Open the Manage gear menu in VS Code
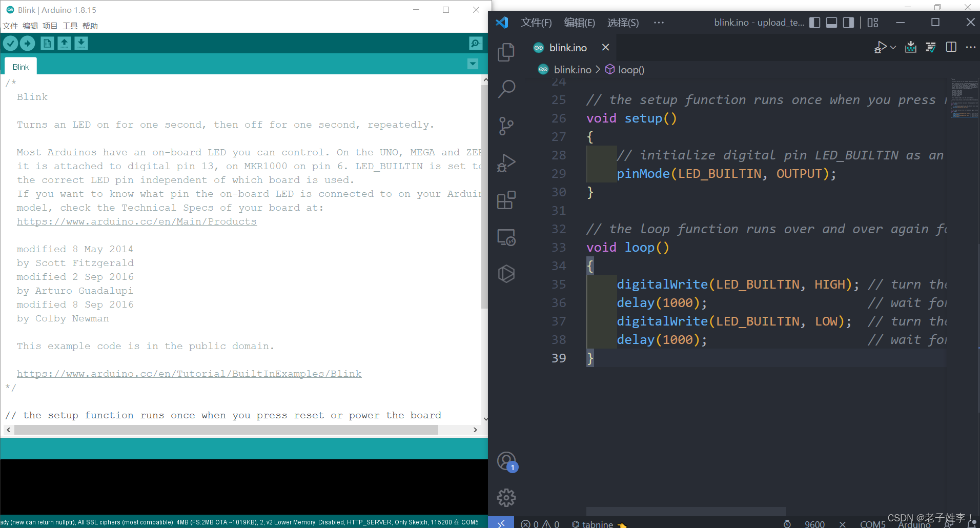 [x=506, y=498]
